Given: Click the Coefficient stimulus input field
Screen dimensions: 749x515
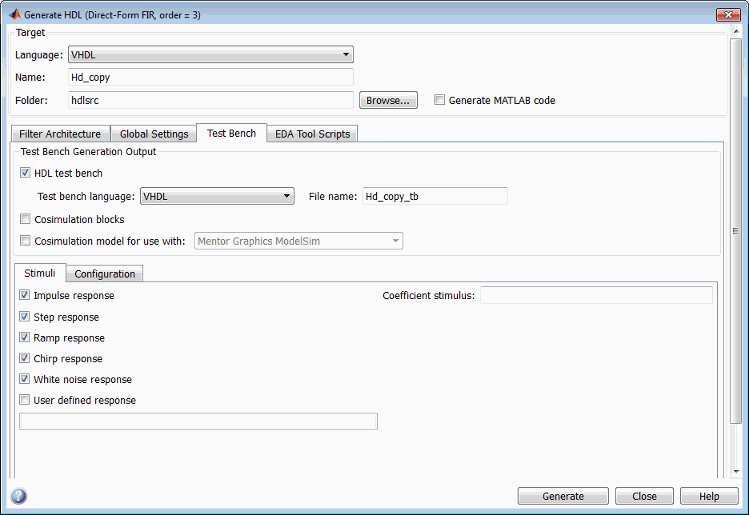Looking at the screenshot, I should (x=596, y=295).
